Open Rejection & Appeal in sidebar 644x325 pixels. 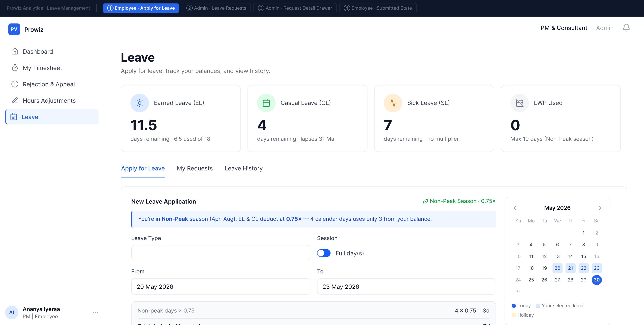click(x=52, y=84)
